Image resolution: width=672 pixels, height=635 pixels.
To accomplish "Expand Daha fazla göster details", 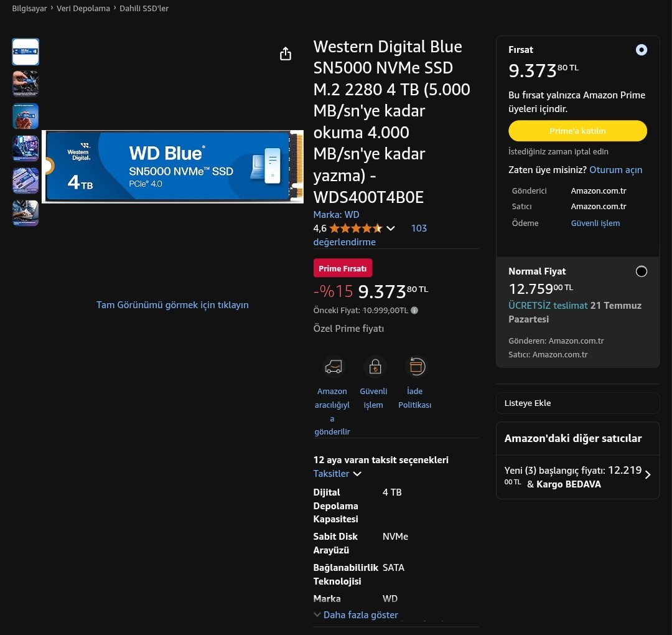I will pyautogui.click(x=356, y=615).
